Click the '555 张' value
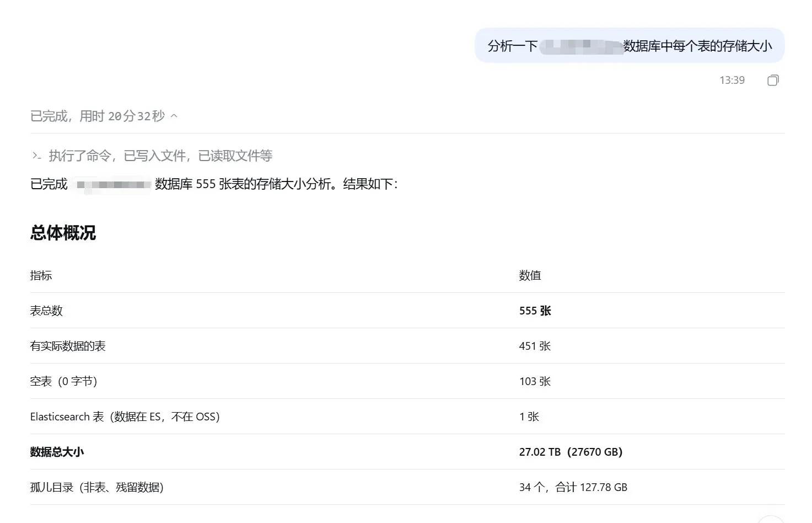Image resolution: width=812 pixels, height=523 pixels. (x=535, y=311)
